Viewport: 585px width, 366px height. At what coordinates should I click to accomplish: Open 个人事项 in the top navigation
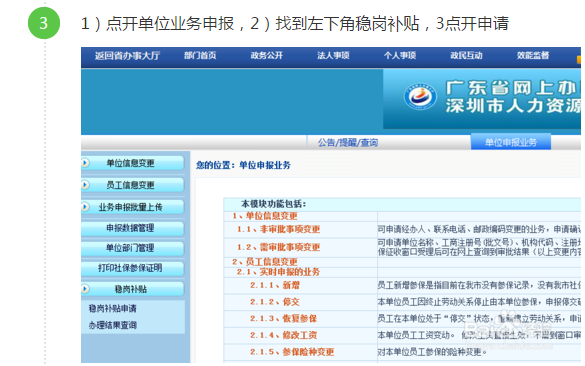(400, 56)
